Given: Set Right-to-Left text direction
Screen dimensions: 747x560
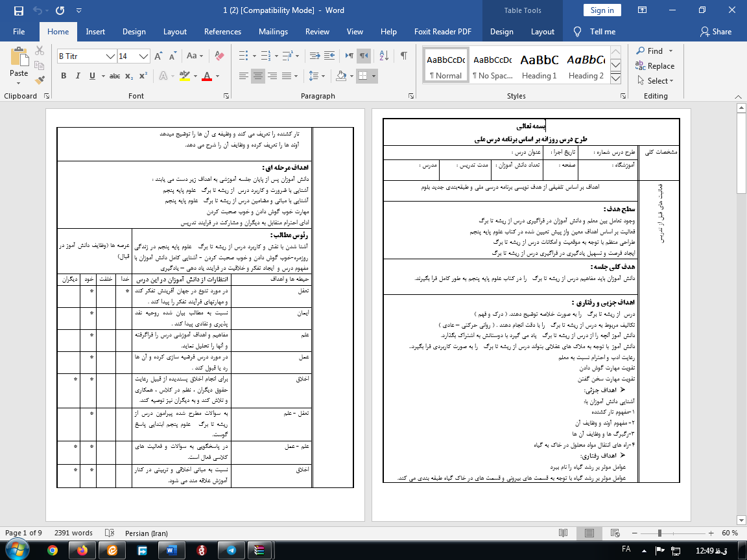Looking at the screenshot, I should pos(364,56).
